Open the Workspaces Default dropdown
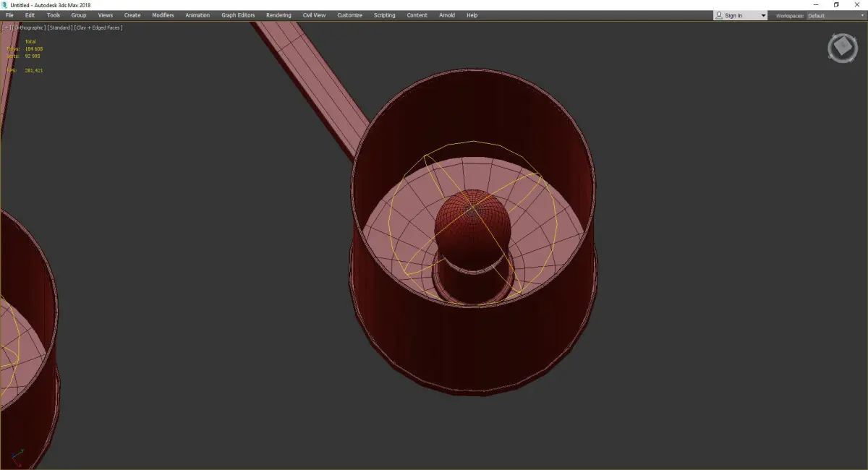 click(835, 15)
